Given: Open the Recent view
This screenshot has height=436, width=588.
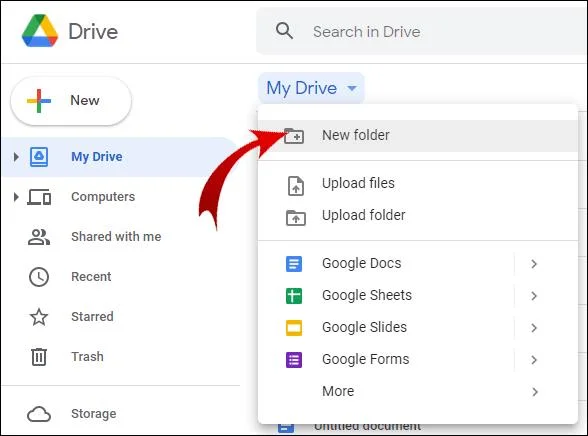Looking at the screenshot, I should [x=91, y=277].
